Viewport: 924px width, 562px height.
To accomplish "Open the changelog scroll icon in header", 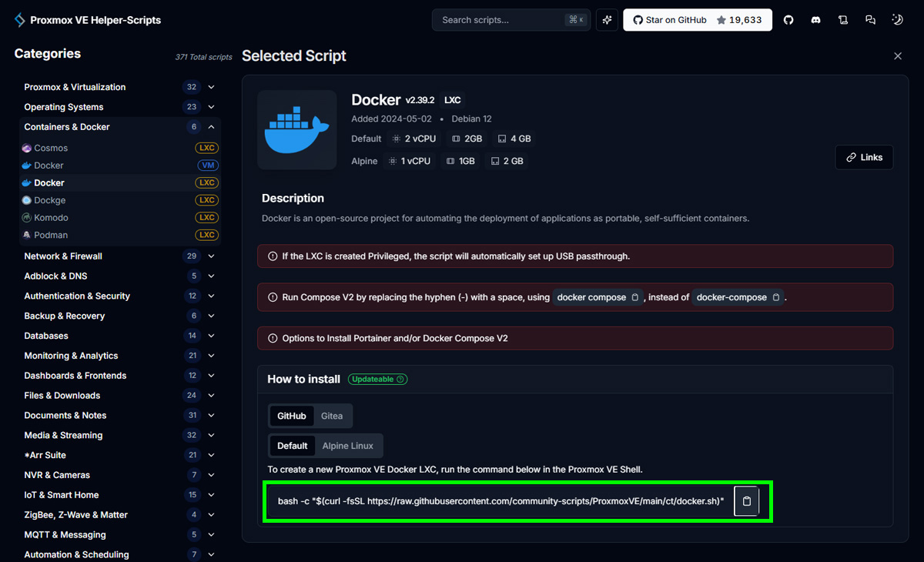I will coord(843,20).
